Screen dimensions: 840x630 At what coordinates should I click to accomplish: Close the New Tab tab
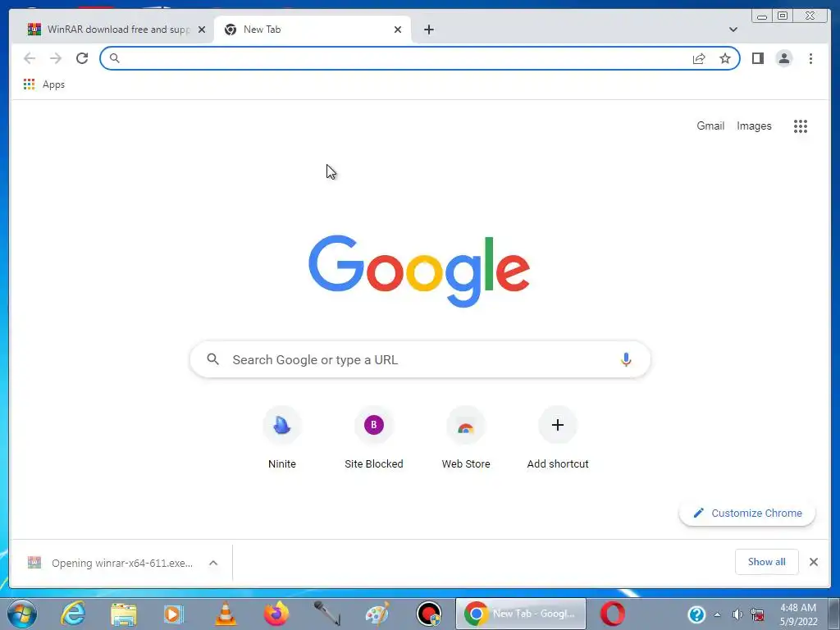pyautogui.click(x=398, y=30)
